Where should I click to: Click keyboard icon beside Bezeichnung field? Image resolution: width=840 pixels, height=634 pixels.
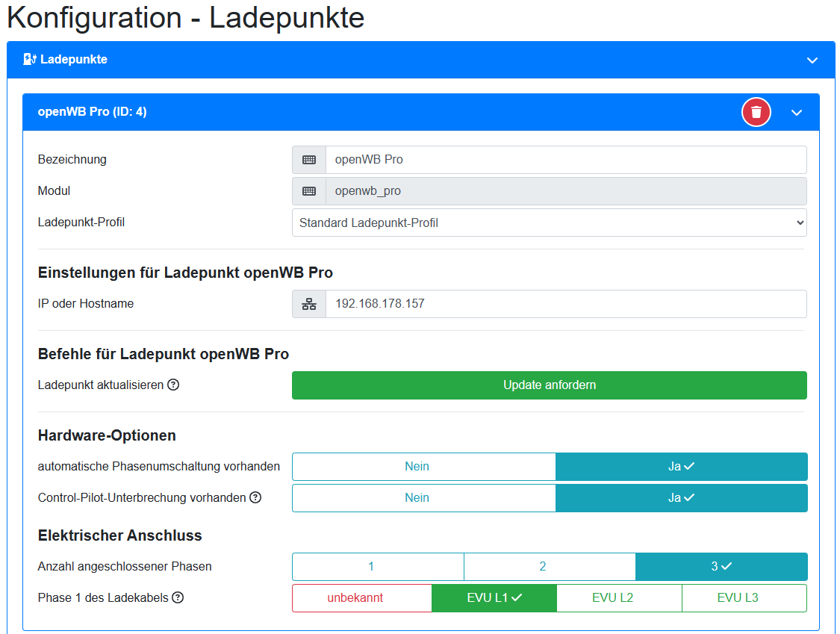pos(309,160)
